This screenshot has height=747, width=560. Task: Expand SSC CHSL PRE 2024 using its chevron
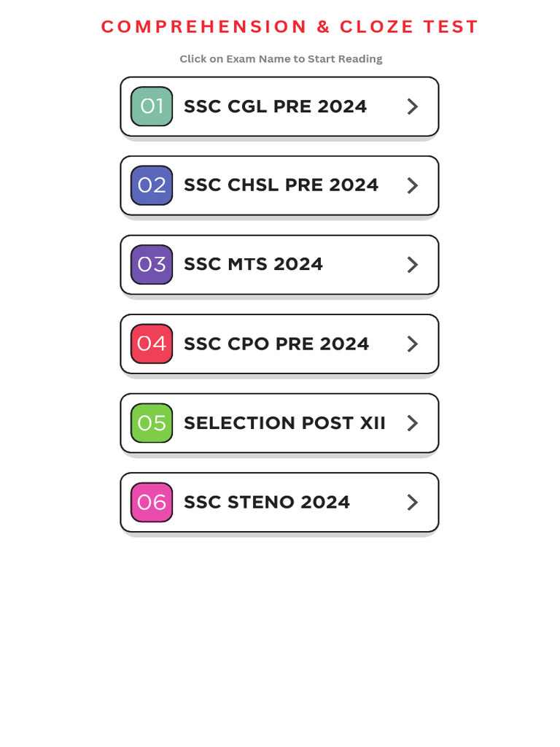[413, 185]
